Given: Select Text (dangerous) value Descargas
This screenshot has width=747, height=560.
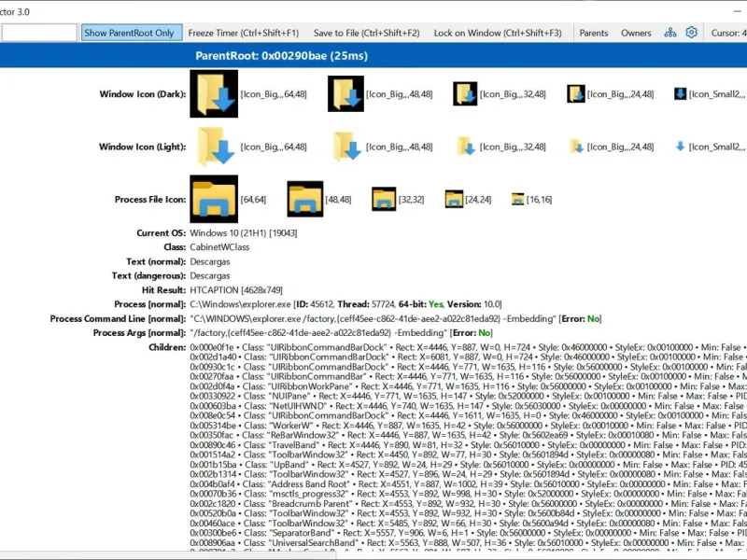Looking at the screenshot, I should 210,275.
